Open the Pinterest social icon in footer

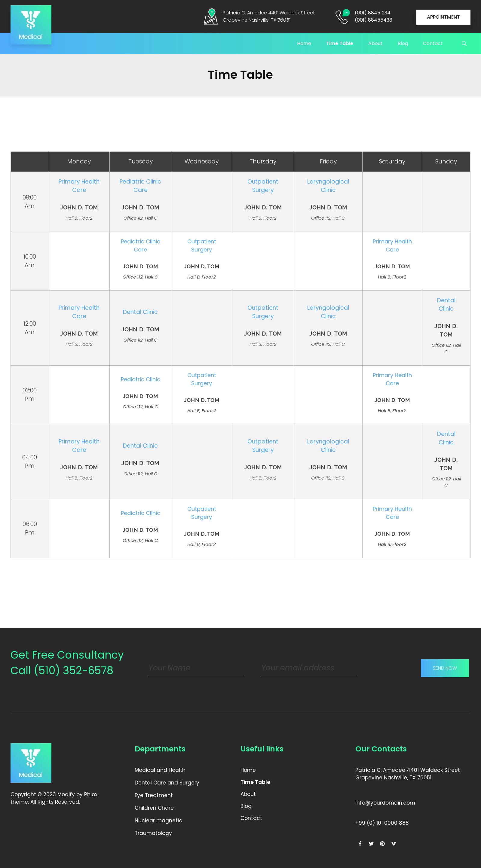click(x=382, y=844)
